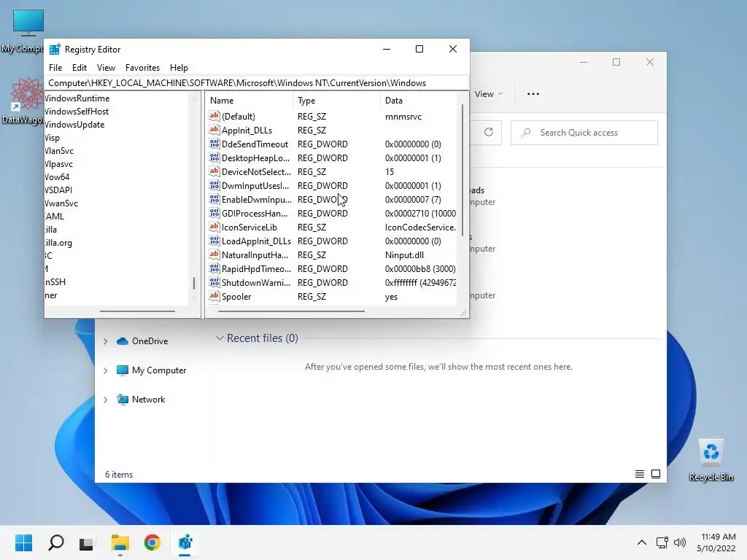Click the horizontal scrollbar of the key tree
Screen dimensions: 747x560
(x=137, y=311)
